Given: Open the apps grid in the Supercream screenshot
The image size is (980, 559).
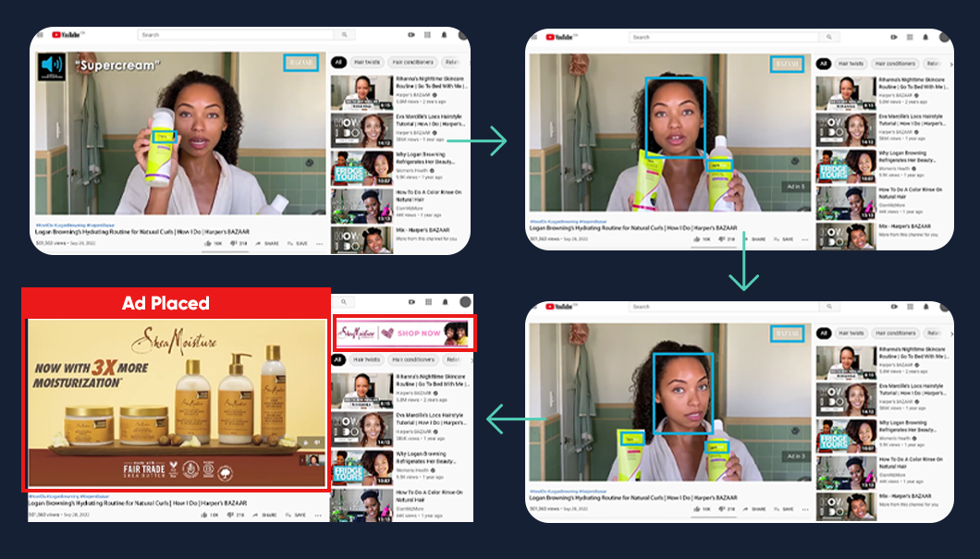Looking at the screenshot, I should pos(428,35).
